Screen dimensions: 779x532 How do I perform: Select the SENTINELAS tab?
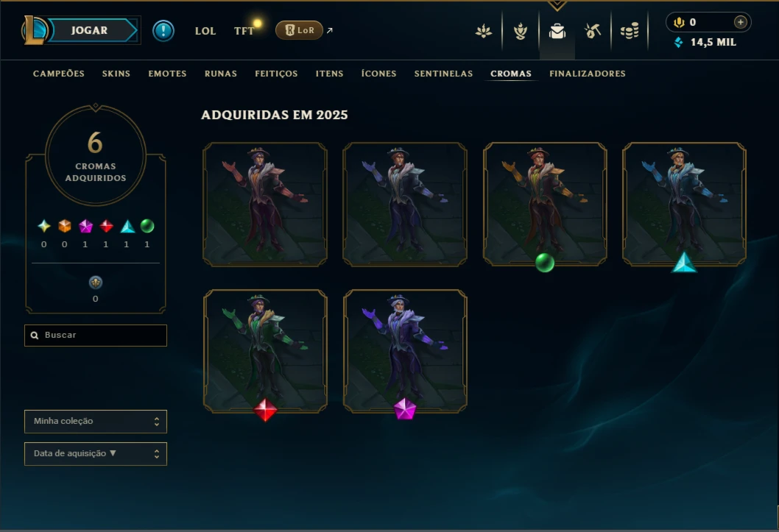pyautogui.click(x=444, y=74)
